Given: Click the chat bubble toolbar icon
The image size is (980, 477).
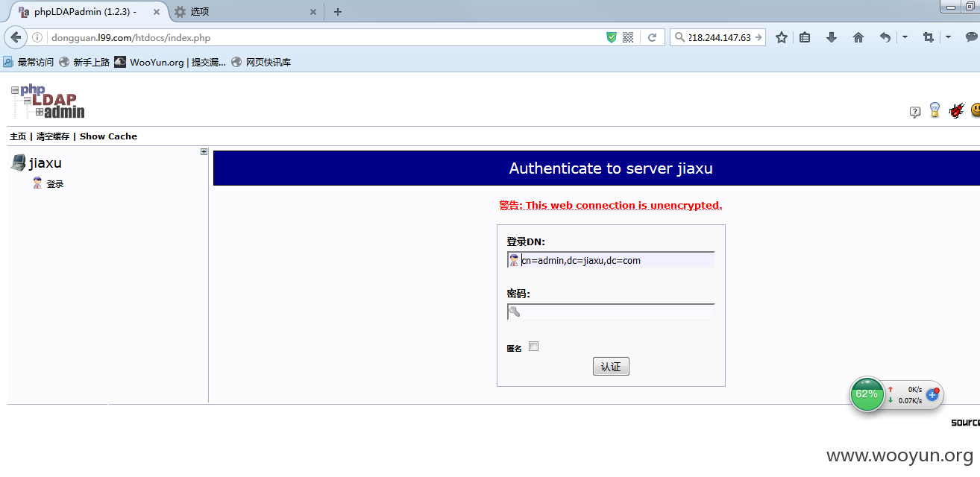Looking at the screenshot, I should click(x=972, y=37).
